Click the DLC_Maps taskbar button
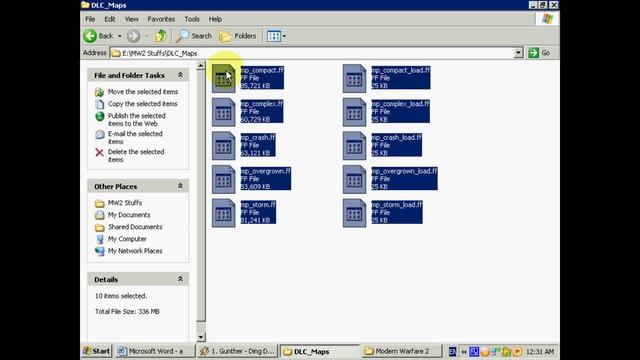Viewport: 640px width, 360px height. pyautogui.click(x=320, y=351)
